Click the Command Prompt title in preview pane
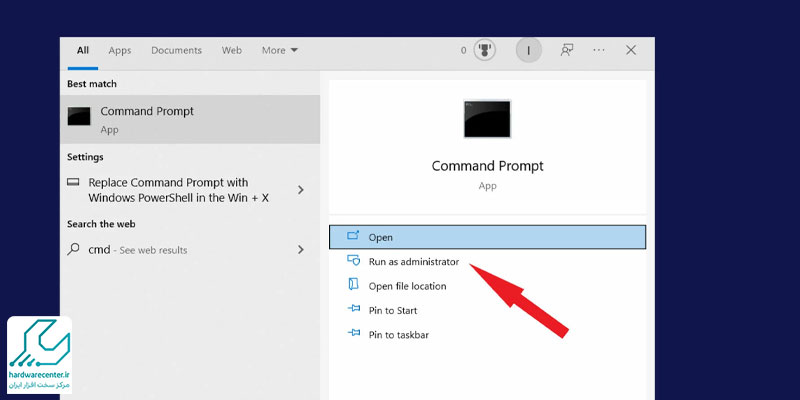 click(x=487, y=166)
